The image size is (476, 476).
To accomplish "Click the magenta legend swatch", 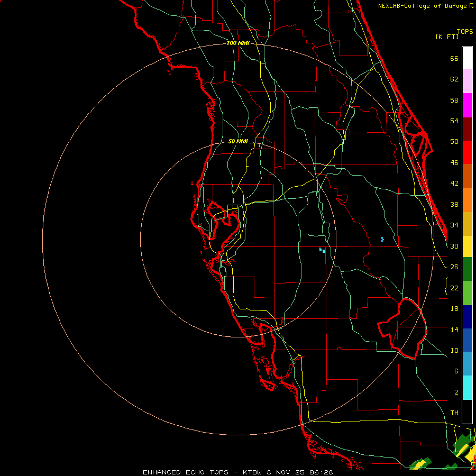I will 467,105.
